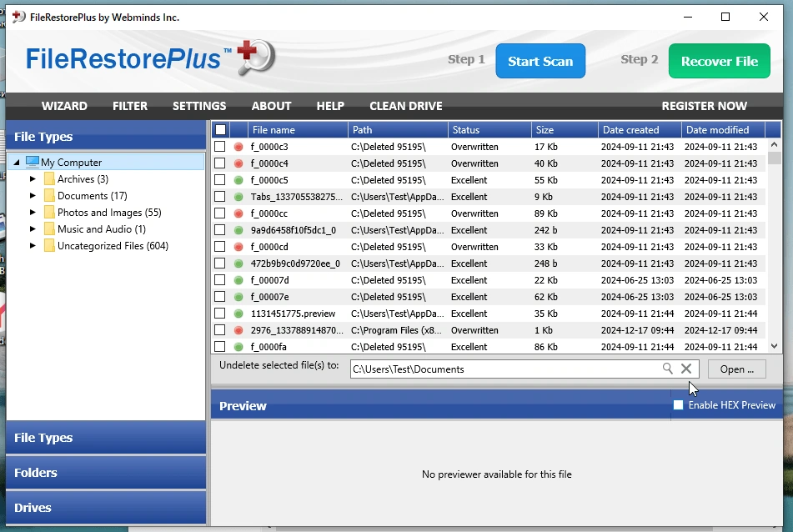
Task: Check the box for file f_0000cc
Action: (x=219, y=213)
